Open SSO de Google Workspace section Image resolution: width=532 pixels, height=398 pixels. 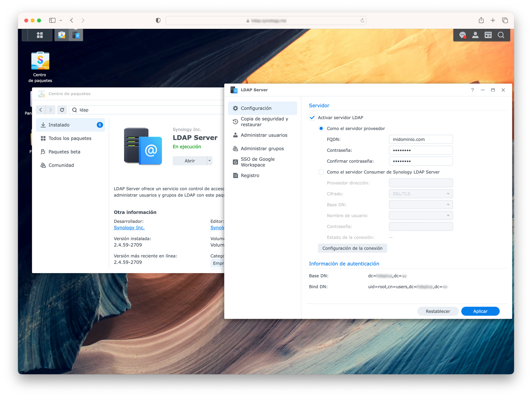263,162
